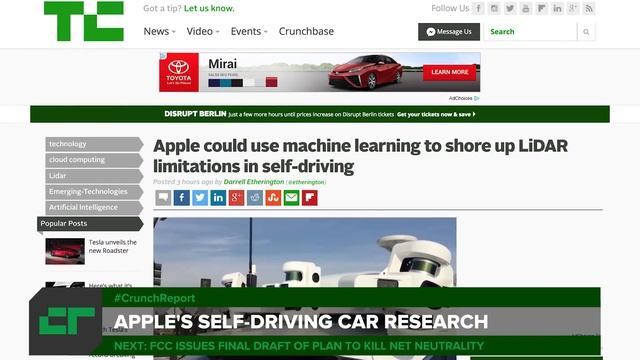Open the technology tag

coord(94,144)
